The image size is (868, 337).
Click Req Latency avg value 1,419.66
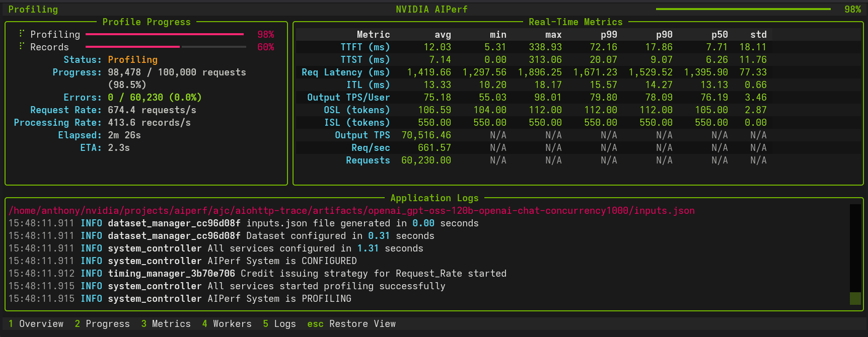(429, 72)
